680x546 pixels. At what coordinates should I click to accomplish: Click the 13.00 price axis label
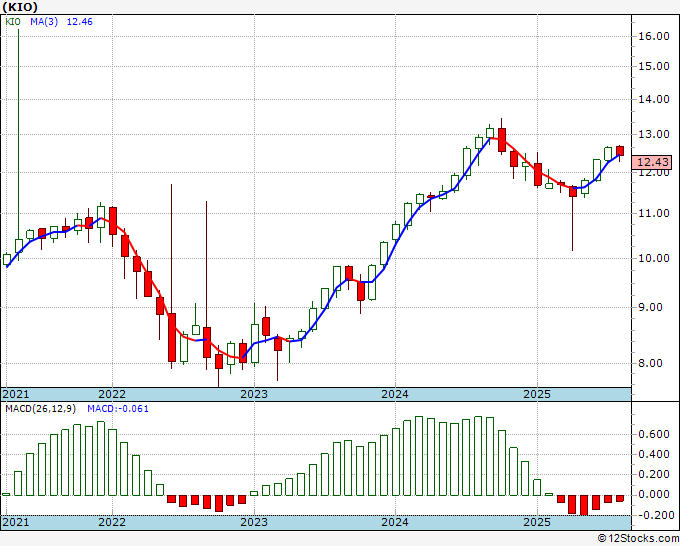(654, 134)
